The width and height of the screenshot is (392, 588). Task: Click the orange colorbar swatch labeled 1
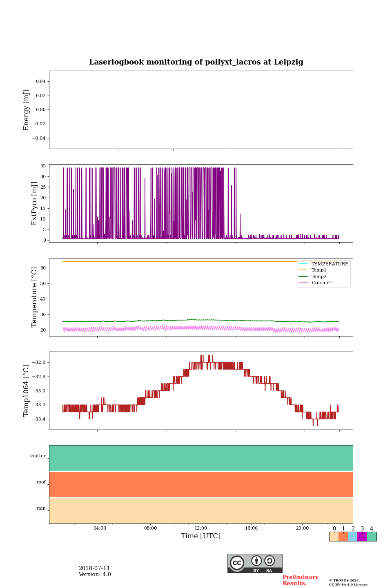[343, 537]
